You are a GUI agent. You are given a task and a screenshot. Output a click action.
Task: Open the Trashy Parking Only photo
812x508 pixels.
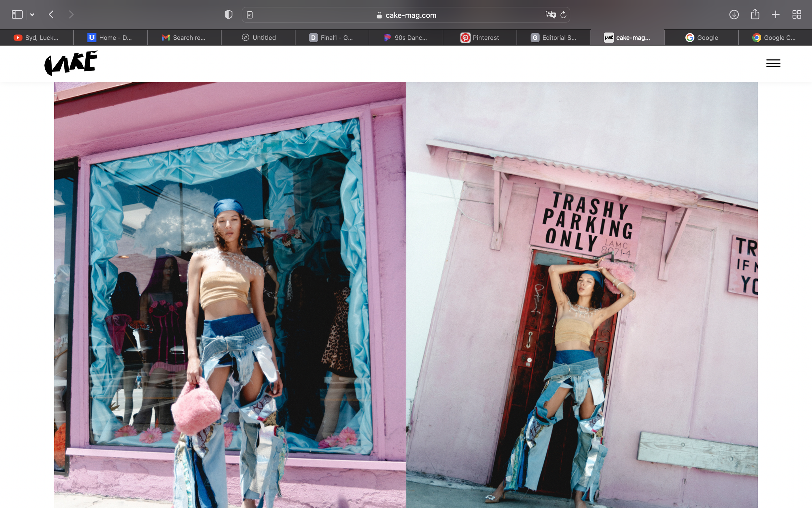582,295
